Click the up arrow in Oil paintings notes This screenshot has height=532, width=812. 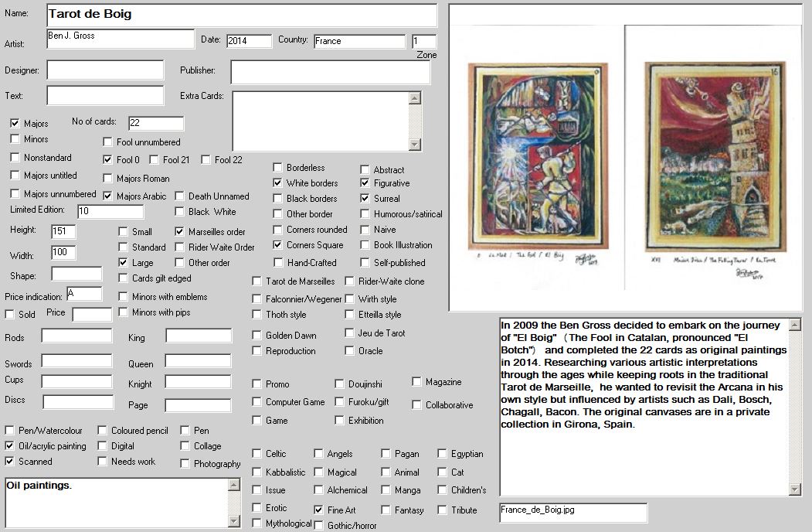coord(234,485)
